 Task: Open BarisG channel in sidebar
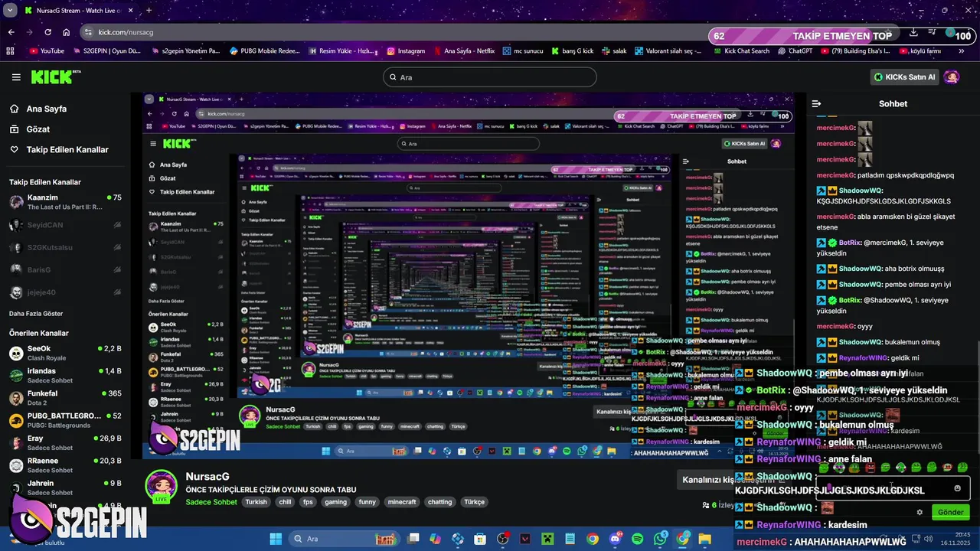pos(64,270)
